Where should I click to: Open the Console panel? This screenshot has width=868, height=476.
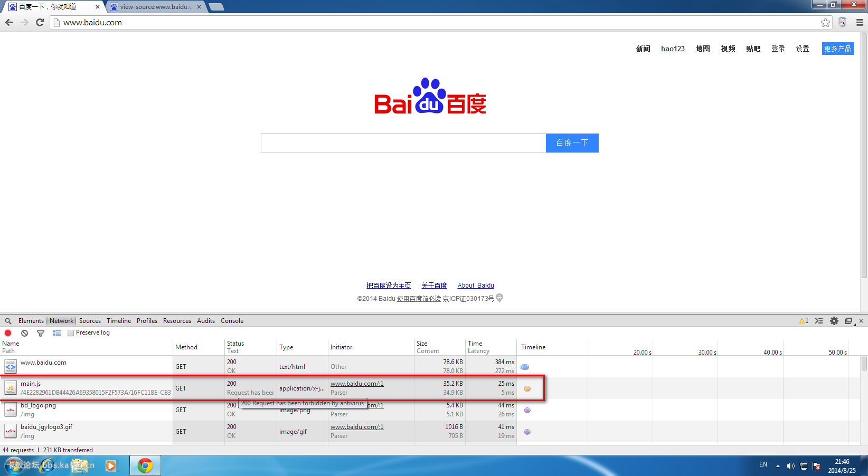click(x=232, y=321)
